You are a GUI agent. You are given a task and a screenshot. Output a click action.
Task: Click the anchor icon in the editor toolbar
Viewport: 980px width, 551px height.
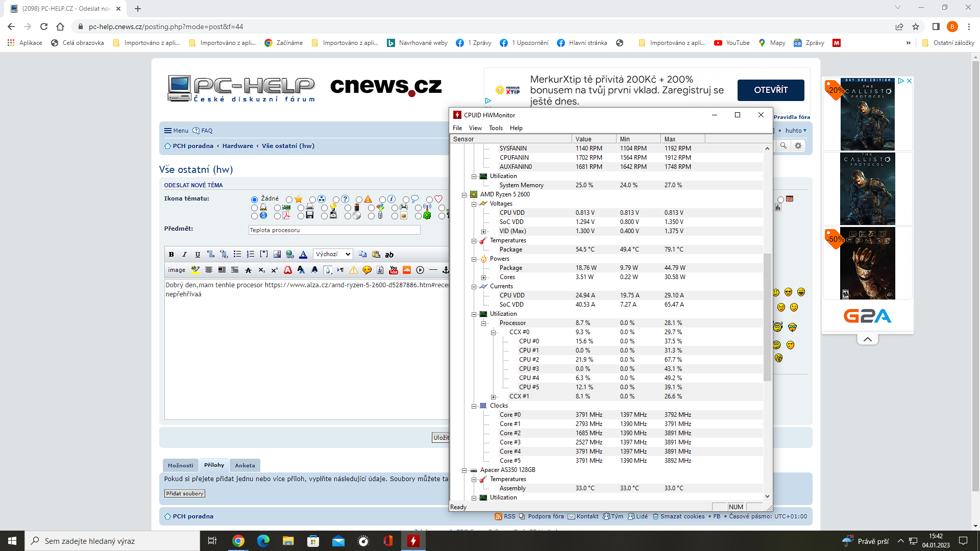point(445,270)
